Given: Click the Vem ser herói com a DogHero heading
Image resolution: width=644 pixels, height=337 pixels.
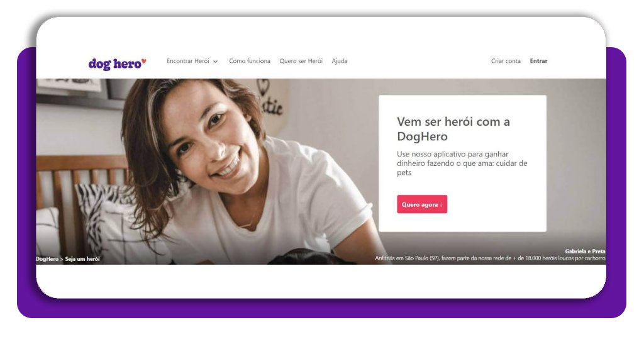Looking at the screenshot, I should pos(453,129).
